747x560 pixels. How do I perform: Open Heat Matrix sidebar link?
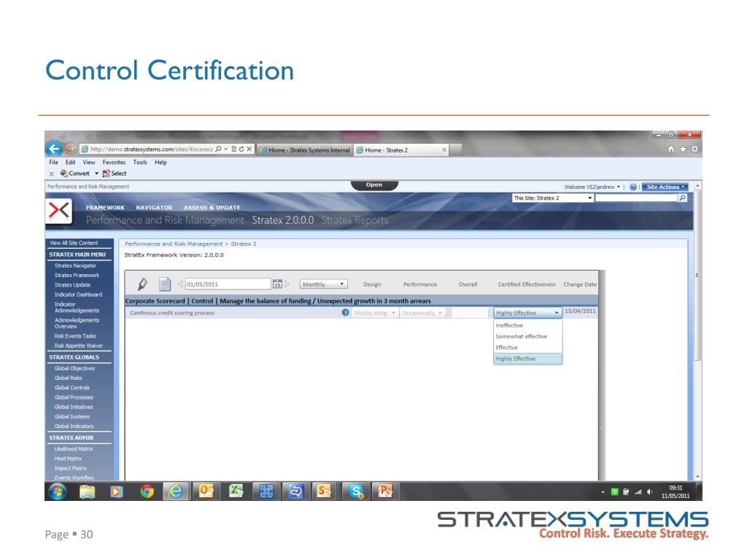point(68,459)
